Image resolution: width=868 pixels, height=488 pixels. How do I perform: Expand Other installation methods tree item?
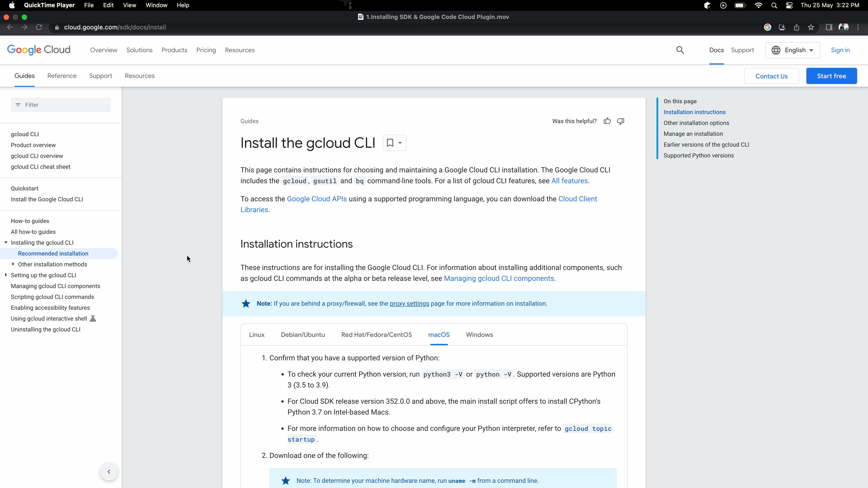pos(13,264)
